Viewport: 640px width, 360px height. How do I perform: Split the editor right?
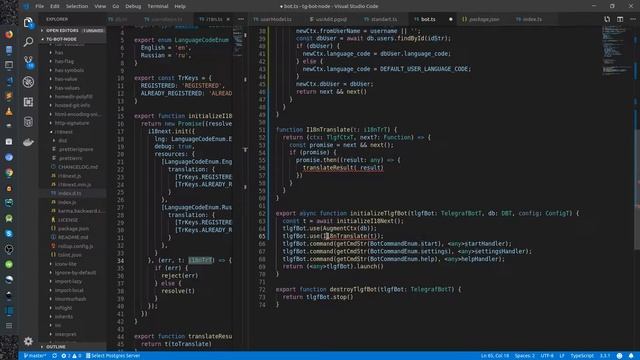click(x=620, y=19)
